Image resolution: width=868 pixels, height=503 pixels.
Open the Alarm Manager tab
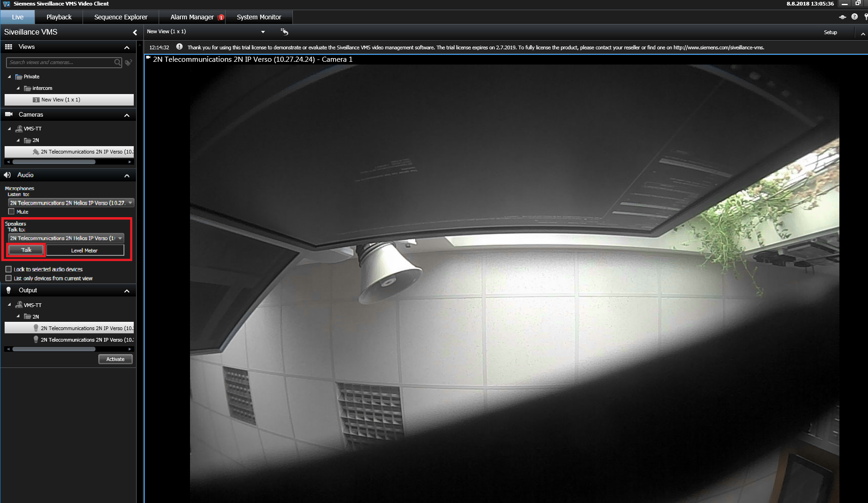(192, 17)
